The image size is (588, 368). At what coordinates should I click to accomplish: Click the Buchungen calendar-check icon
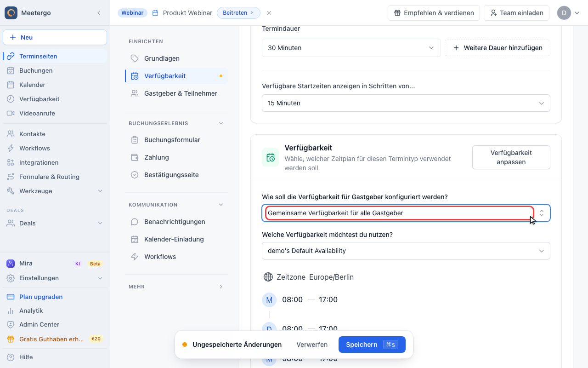click(x=11, y=70)
